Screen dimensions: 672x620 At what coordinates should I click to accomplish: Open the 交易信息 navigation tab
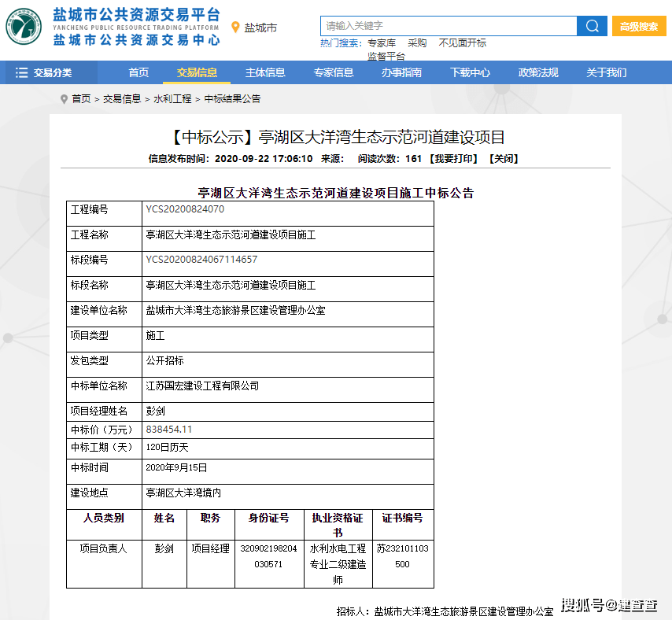(x=197, y=72)
